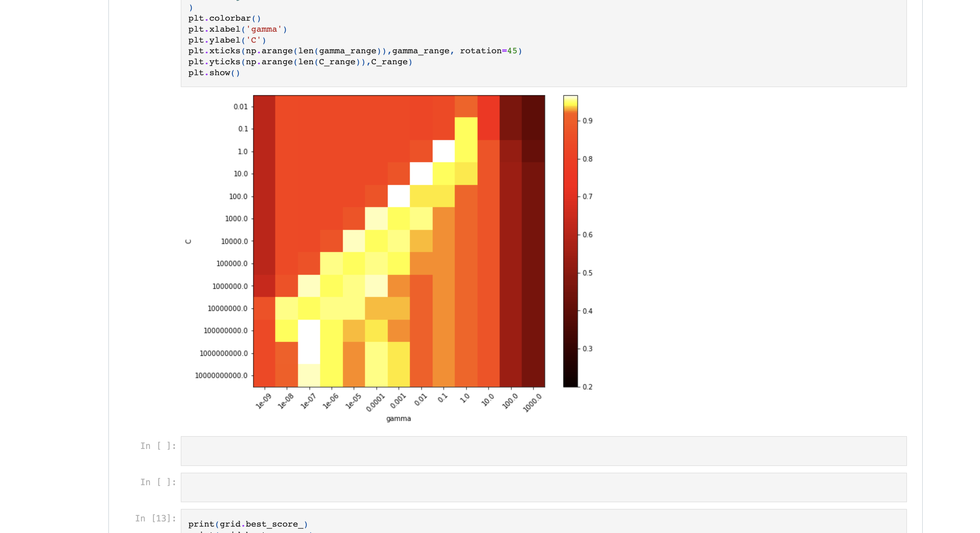Click the print(grid.best_score_) code cell
The height and width of the screenshot is (533, 980).
(543, 521)
